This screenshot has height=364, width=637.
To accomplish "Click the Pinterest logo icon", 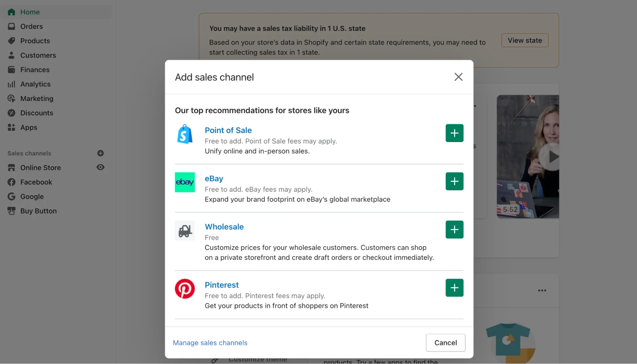I will coord(185,289).
